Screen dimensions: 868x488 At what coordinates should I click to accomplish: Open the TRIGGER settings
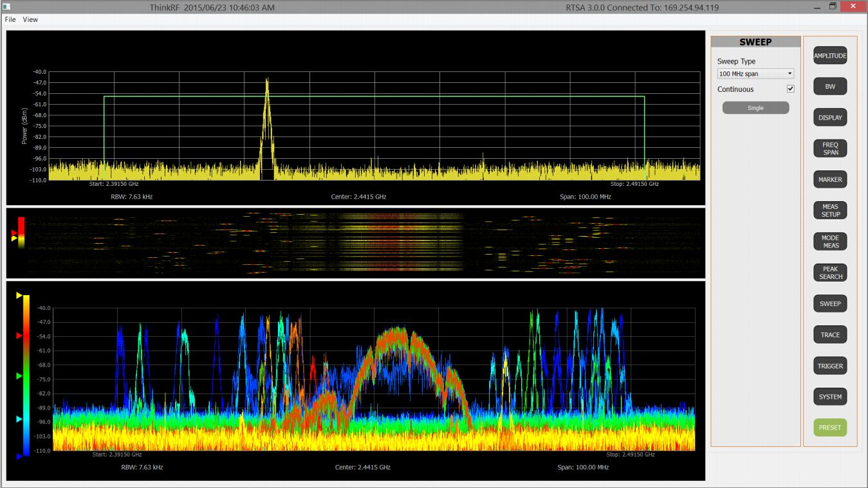tap(829, 366)
